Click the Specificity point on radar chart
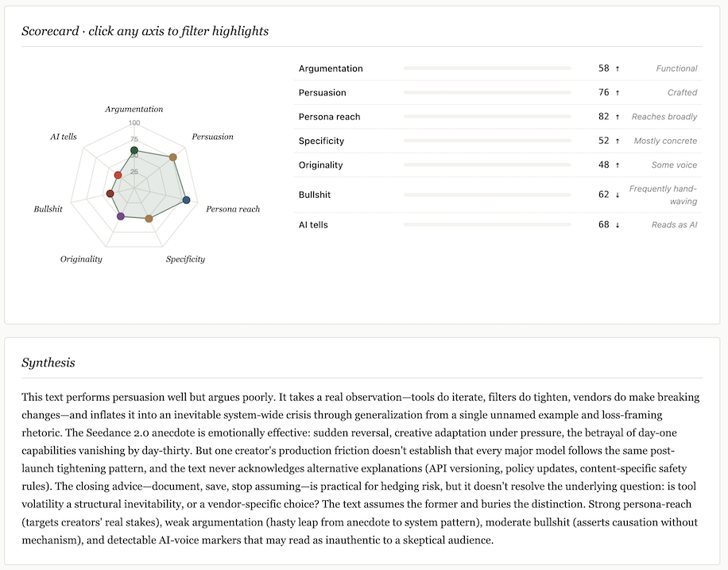The image size is (728, 570). (x=149, y=219)
